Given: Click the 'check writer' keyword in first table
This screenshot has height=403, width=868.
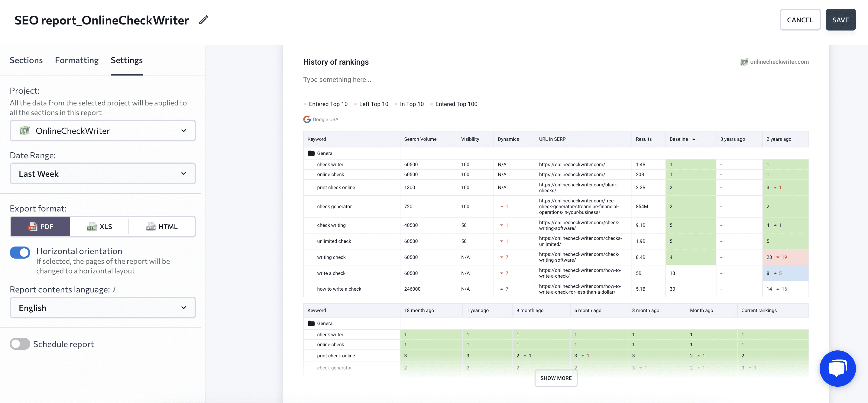Looking at the screenshot, I should [x=330, y=164].
